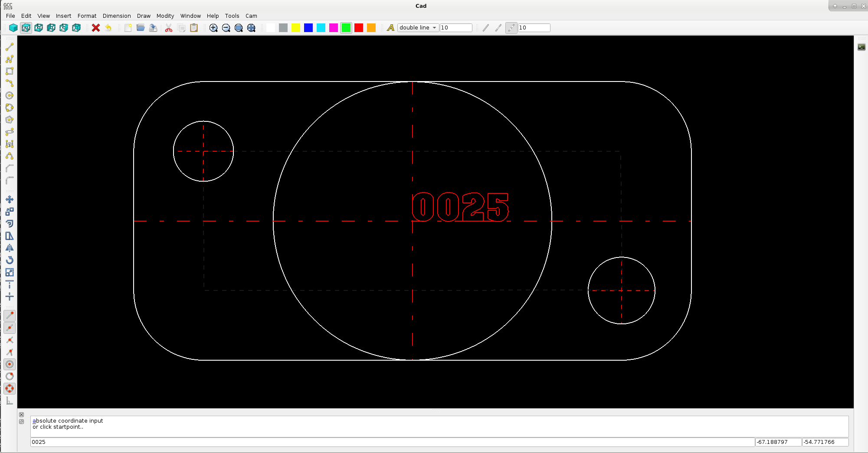Image resolution: width=868 pixels, height=453 pixels.
Task: Select the ellipse tool
Action: (10, 132)
